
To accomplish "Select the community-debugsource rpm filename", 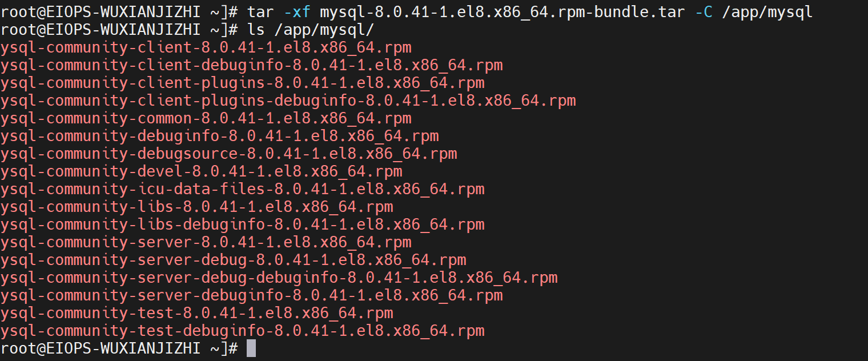I will coord(228,154).
